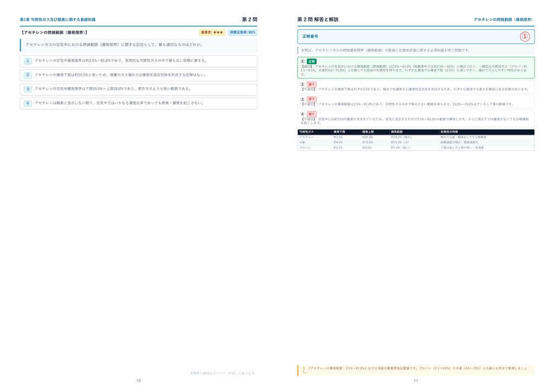Click the tip text 「アセチレンの爆発範囲：2.5%～81.0%」
Viewport: 555px width, 392px height.
point(337,368)
